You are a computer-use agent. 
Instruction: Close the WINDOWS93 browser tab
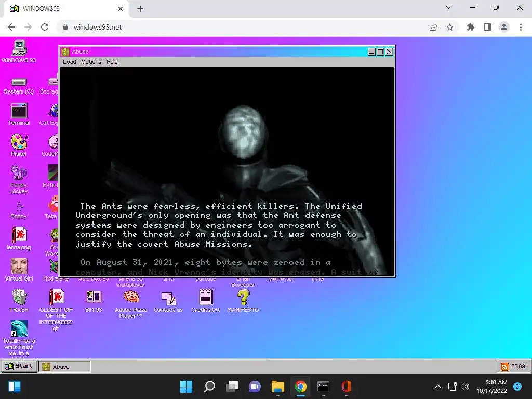coord(121,9)
